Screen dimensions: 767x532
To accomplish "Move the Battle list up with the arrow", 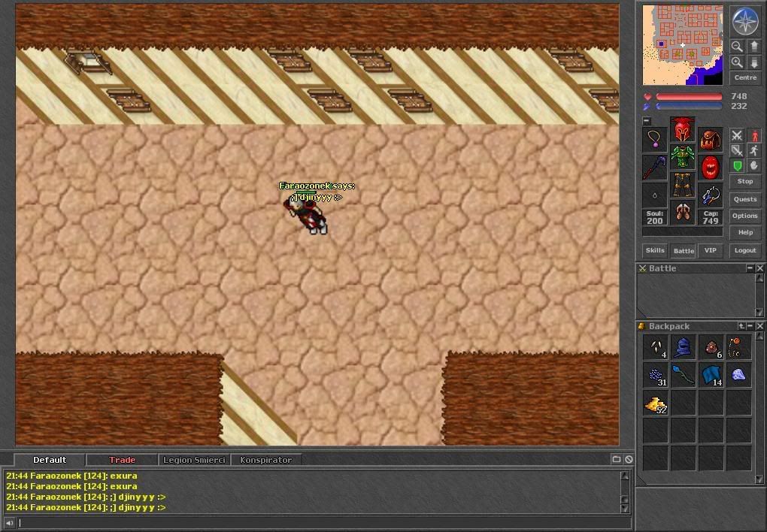I will click(x=759, y=278).
